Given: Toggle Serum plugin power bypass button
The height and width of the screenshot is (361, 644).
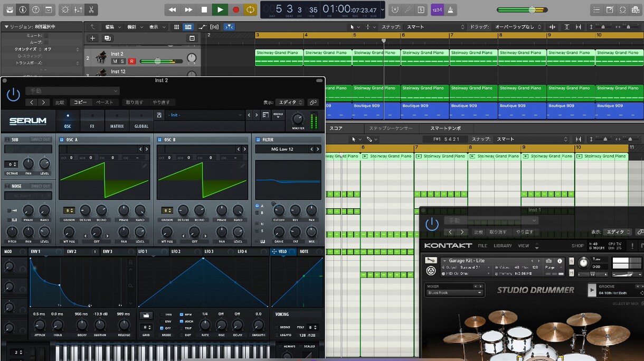Looking at the screenshot, I should tap(13, 95).
